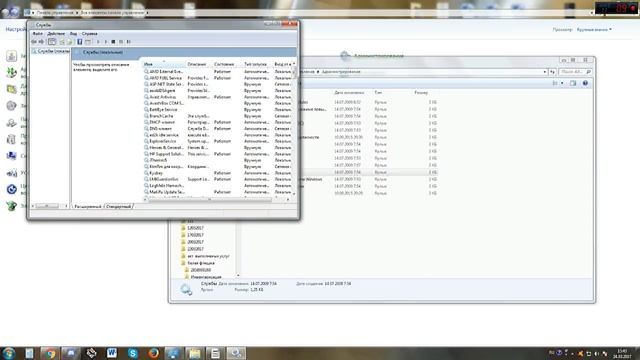Image resolution: width=640 pixels, height=360 pixels.
Task: Select the DHCP-клиент service row
Action: tap(218, 122)
